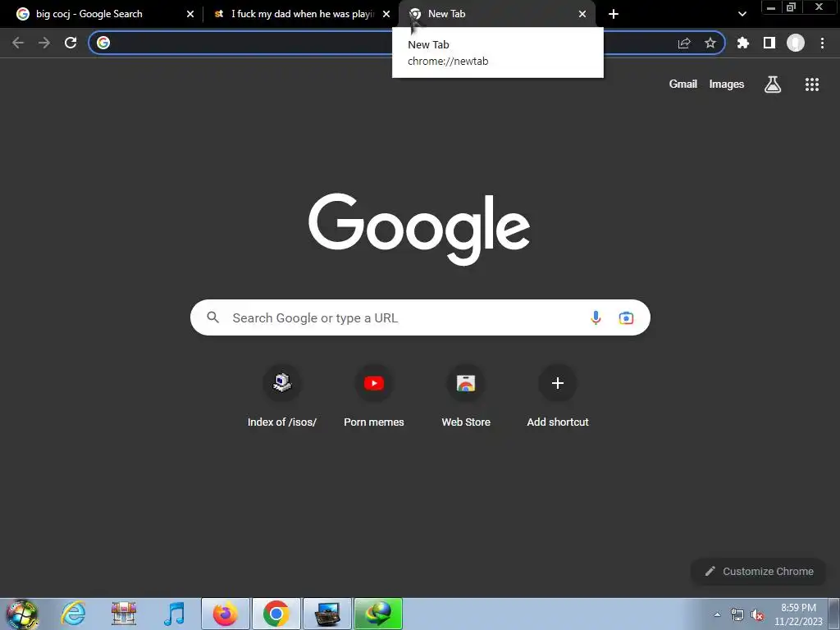Start voice search with microphone icon
Viewport: 840px width, 630px height.
tap(596, 317)
